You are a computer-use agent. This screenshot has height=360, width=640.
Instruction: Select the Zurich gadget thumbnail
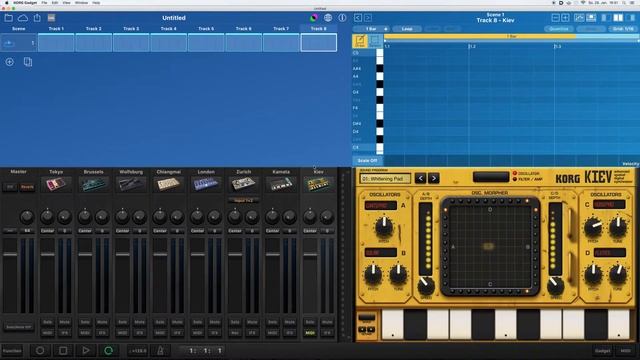244,184
